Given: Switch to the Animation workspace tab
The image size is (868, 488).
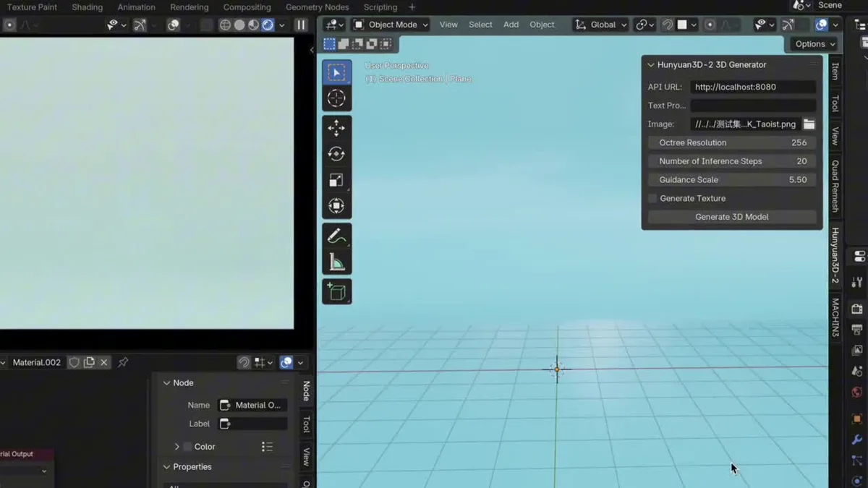Looking at the screenshot, I should pos(136,7).
